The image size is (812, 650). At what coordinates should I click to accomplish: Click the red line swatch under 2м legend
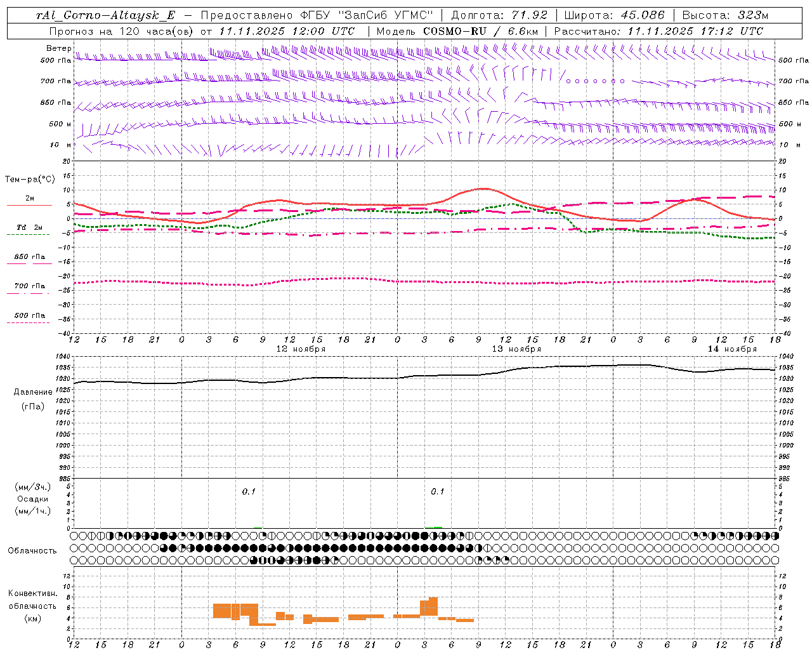[29, 206]
